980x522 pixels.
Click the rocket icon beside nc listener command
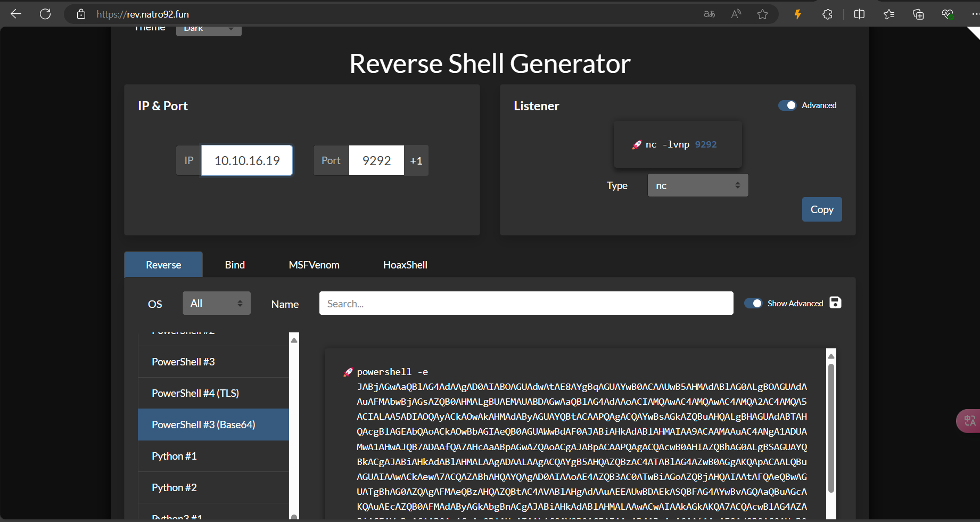(x=637, y=145)
